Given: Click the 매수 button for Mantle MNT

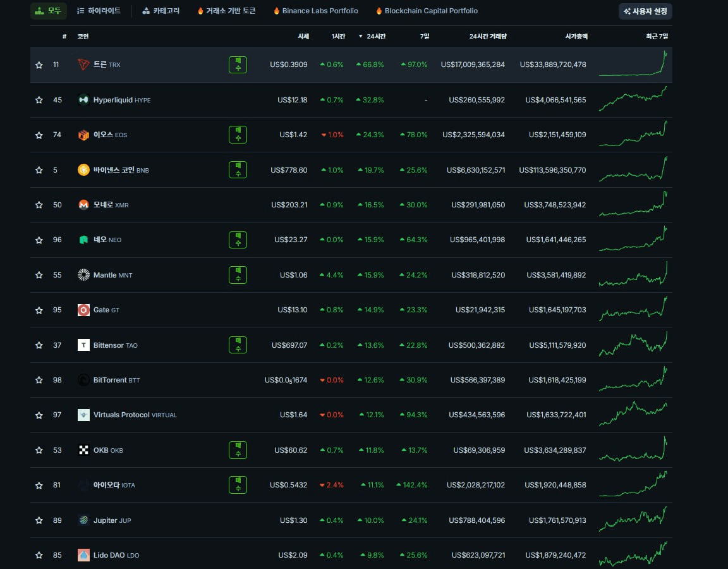Looking at the screenshot, I should coord(238,275).
